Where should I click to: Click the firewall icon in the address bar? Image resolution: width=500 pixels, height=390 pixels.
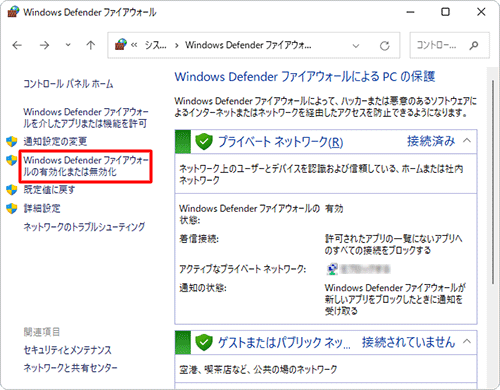[x=121, y=45]
